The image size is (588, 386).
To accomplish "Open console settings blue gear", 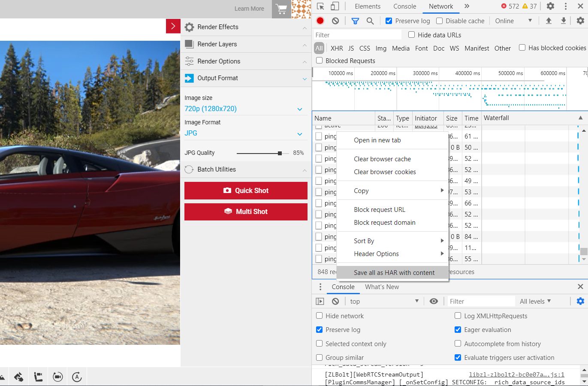I will pyautogui.click(x=580, y=301).
